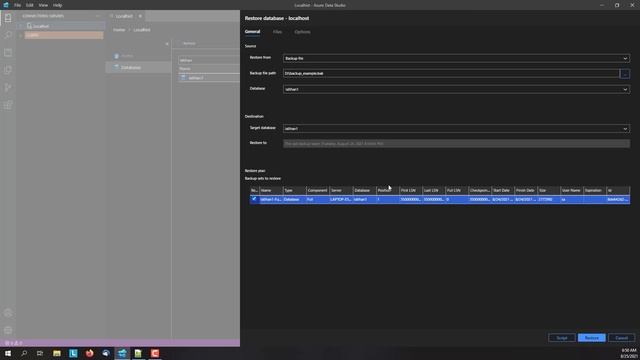Open Task View on the taskbar
This screenshot has width=640, height=360.
point(40,353)
